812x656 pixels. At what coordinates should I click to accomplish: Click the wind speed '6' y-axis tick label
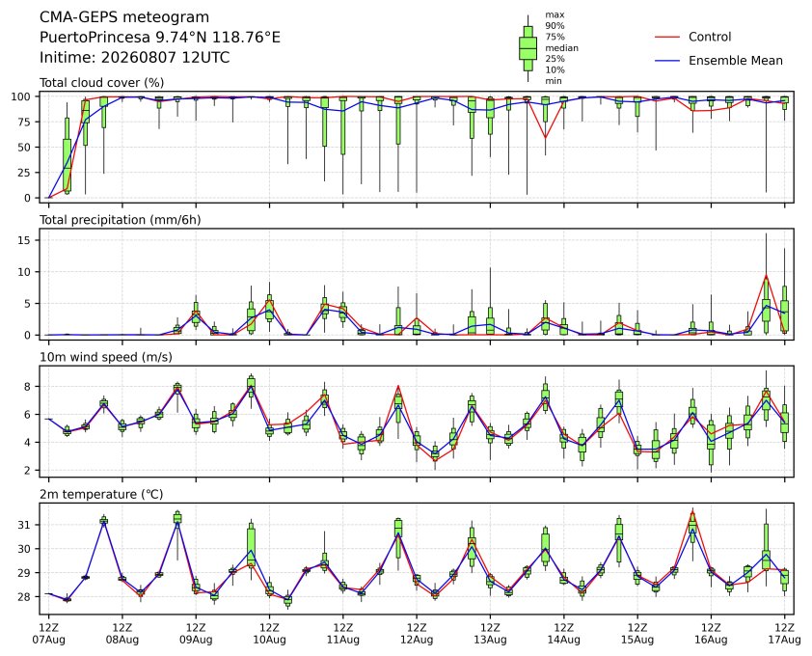[29, 415]
